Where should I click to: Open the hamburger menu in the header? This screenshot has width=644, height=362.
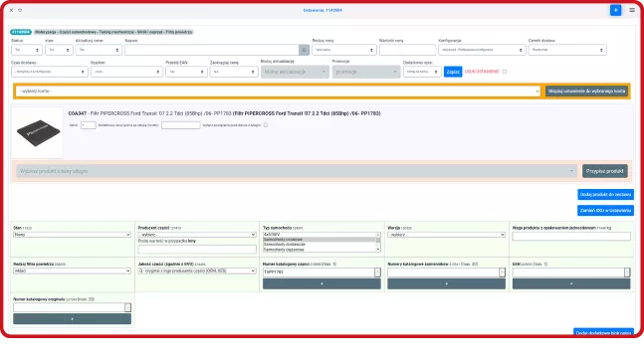pos(632,10)
